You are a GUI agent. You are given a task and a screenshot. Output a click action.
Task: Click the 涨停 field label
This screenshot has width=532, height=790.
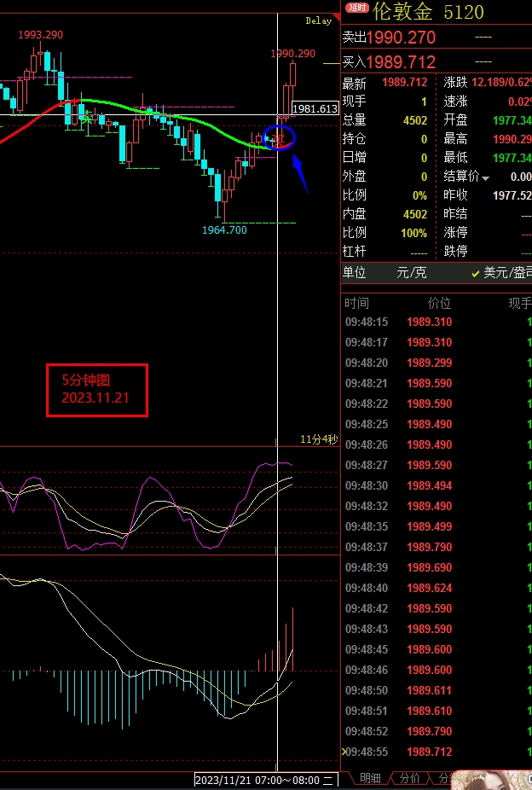point(455,233)
